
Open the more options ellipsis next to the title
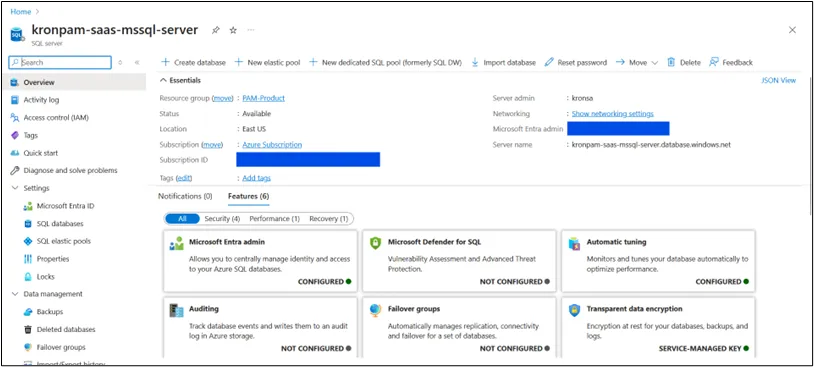[x=251, y=30]
